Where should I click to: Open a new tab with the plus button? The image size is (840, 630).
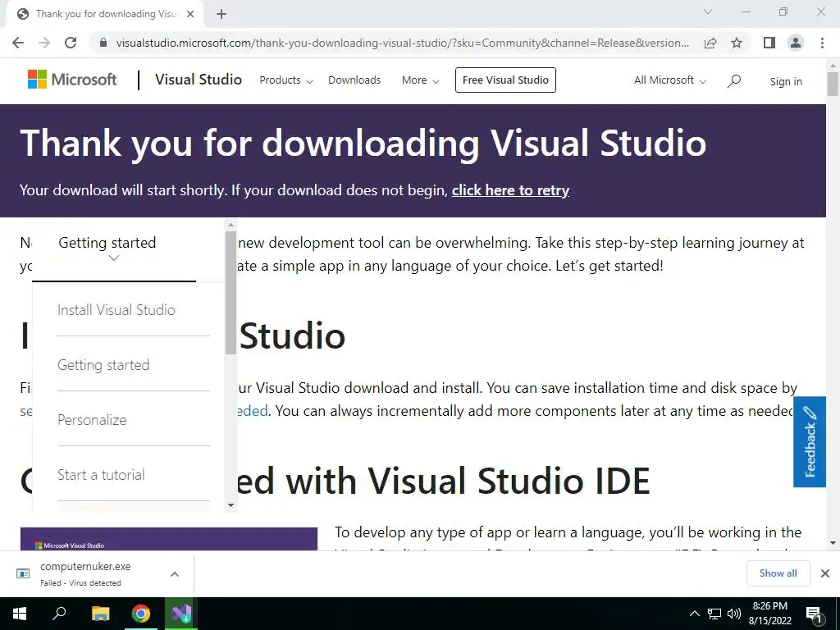(x=221, y=14)
